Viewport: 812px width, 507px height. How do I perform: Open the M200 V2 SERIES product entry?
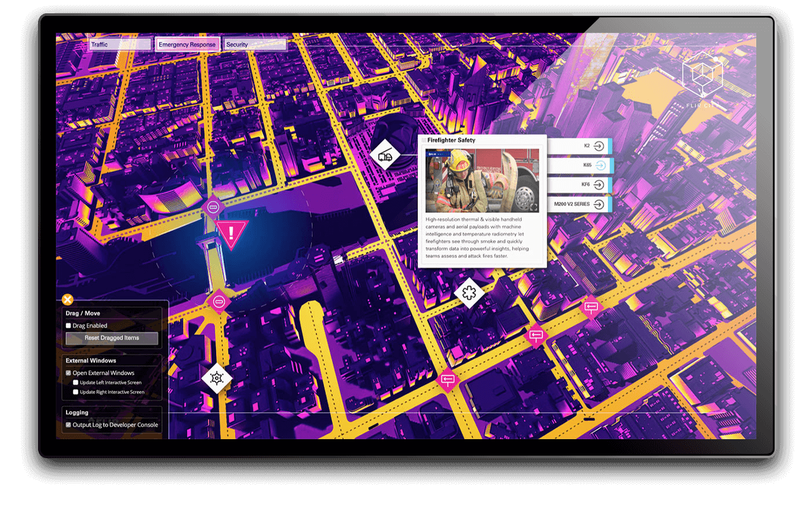tap(578, 204)
